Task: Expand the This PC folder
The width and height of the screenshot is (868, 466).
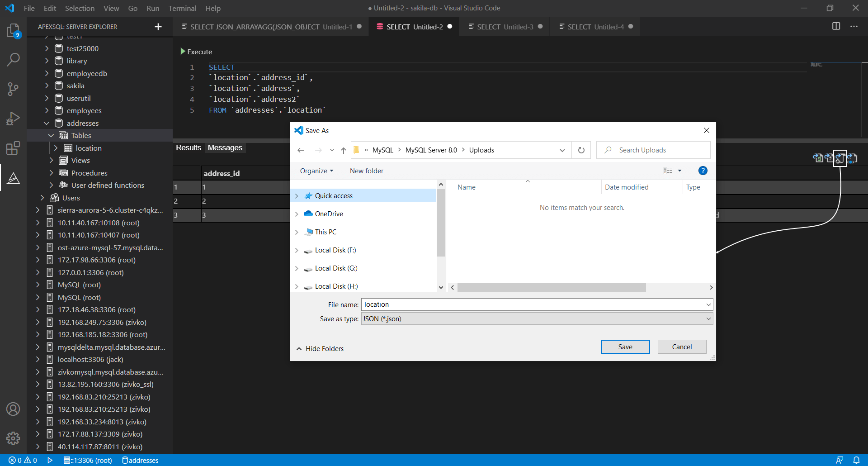Action: click(297, 232)
